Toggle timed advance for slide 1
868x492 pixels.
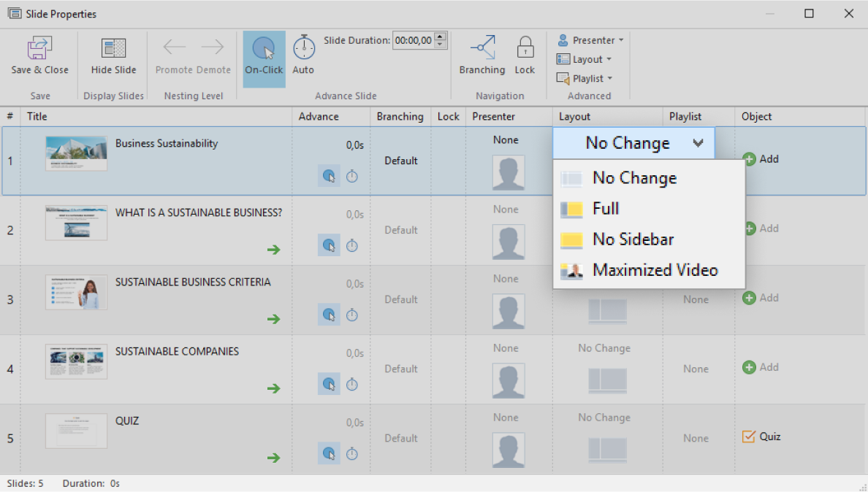pyautogui.click(x=352, y=176)
